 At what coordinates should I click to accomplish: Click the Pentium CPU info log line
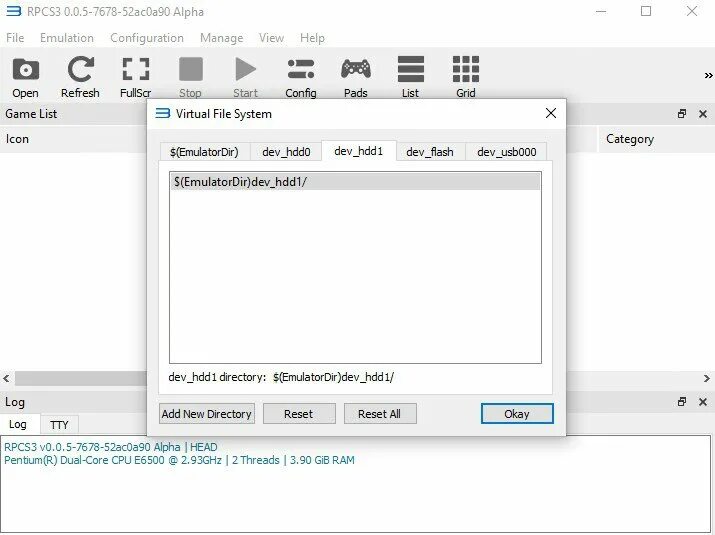pyautogui.click(x=179, y=460)
